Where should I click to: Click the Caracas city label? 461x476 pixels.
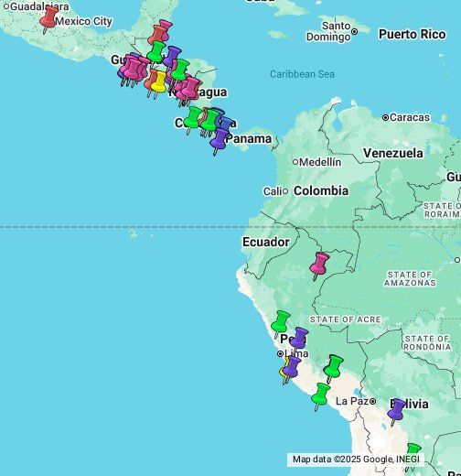tap(410, 117)
